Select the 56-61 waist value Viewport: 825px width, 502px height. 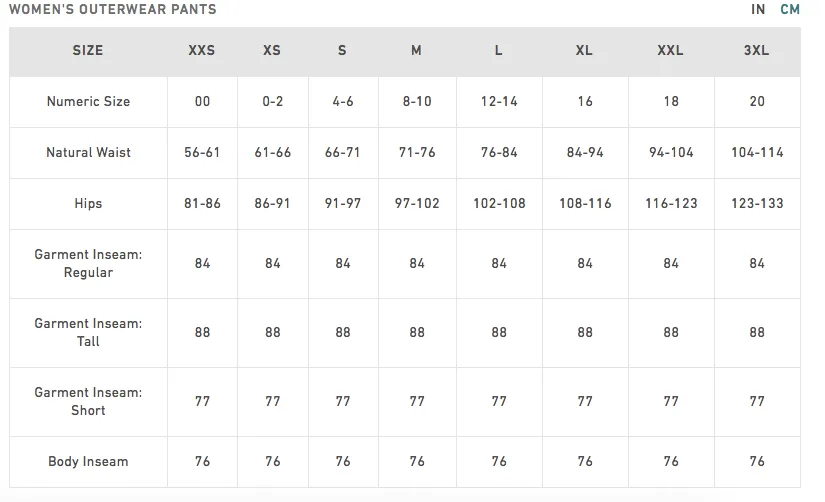202,153
